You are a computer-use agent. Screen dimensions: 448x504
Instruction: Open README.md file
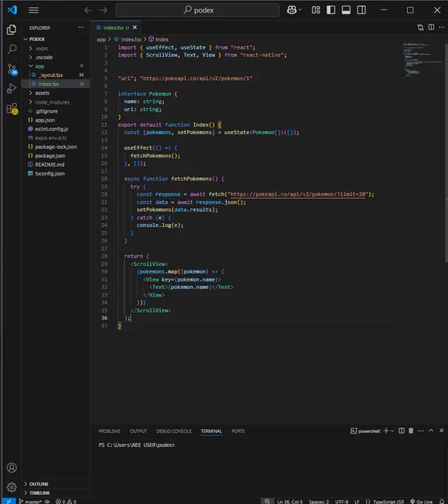point(56,165)
